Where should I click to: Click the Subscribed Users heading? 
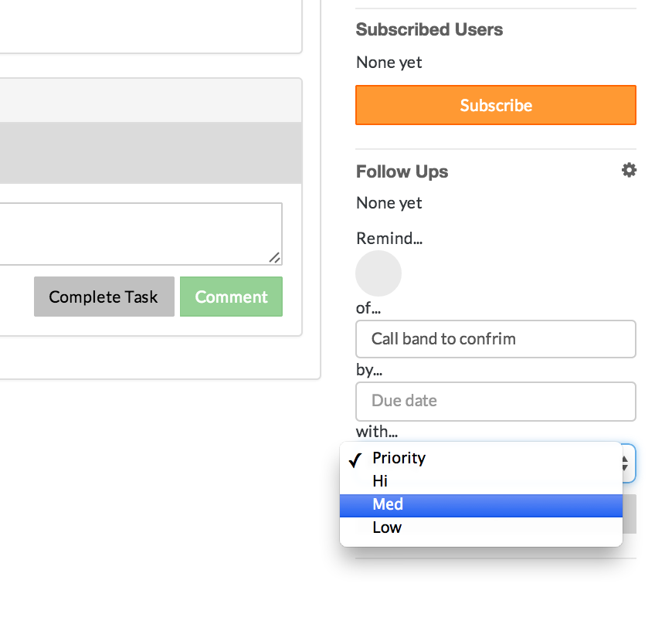(429, 29)
